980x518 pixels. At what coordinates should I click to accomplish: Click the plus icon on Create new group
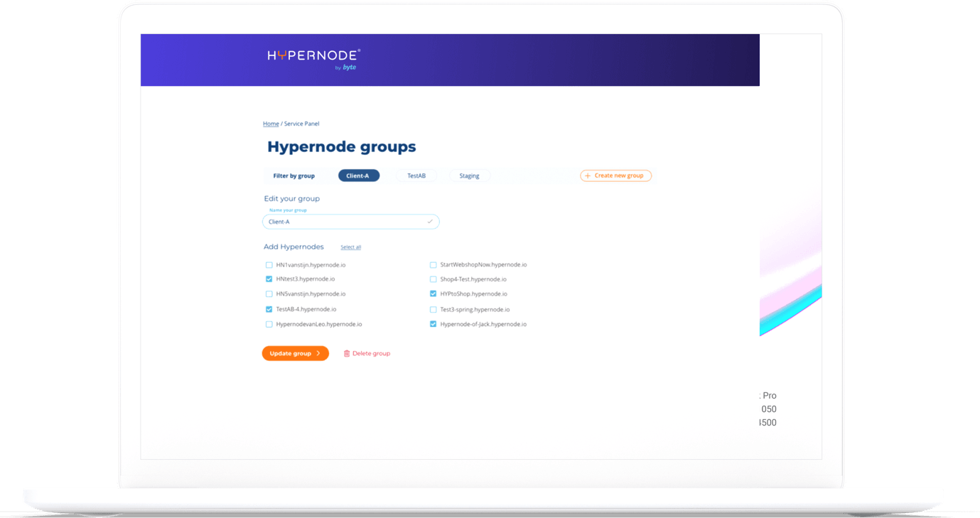click(588, 176)
